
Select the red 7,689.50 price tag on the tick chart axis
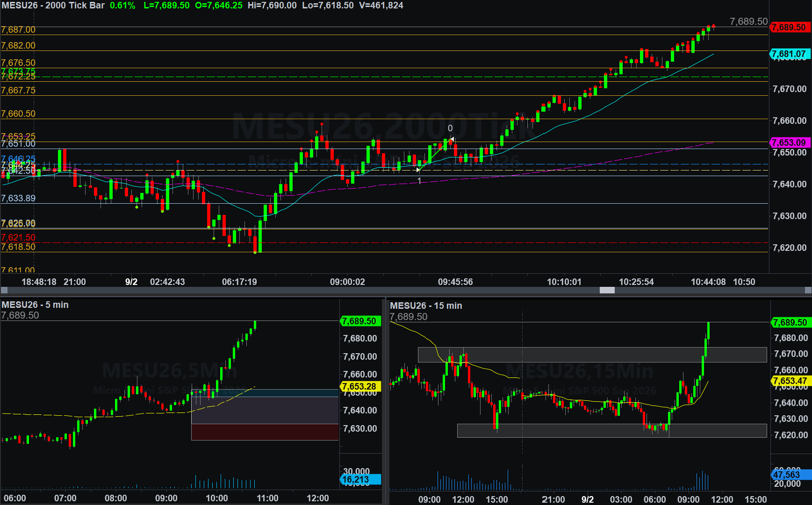(x=790, y=27)
